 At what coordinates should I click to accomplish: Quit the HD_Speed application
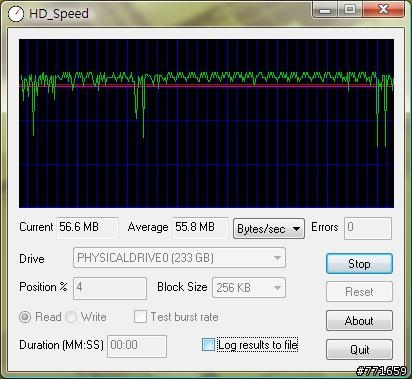pyautogui.click(x=359, y=349)
